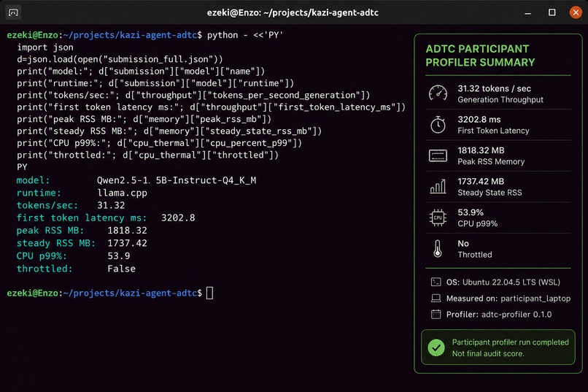Viewport: 588px width, 392px height.
Task: Click the '1818.32' terminal output value
Action: [x=127, y=231]
